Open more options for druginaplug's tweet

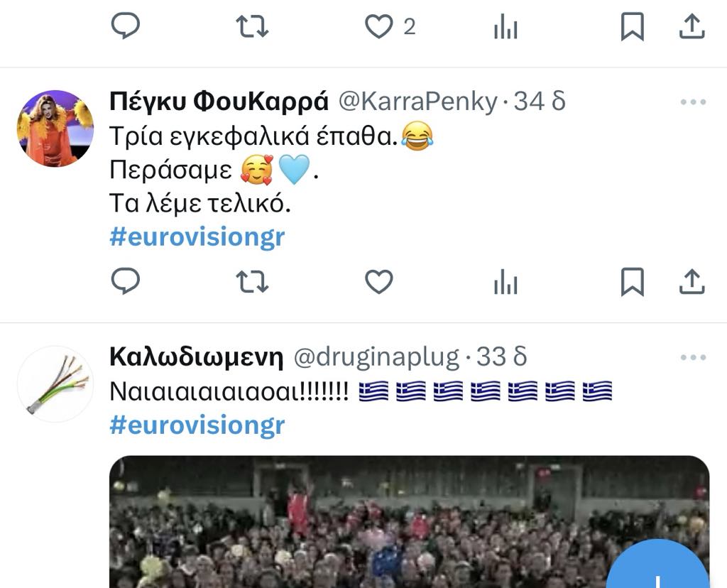pos(693,357)
